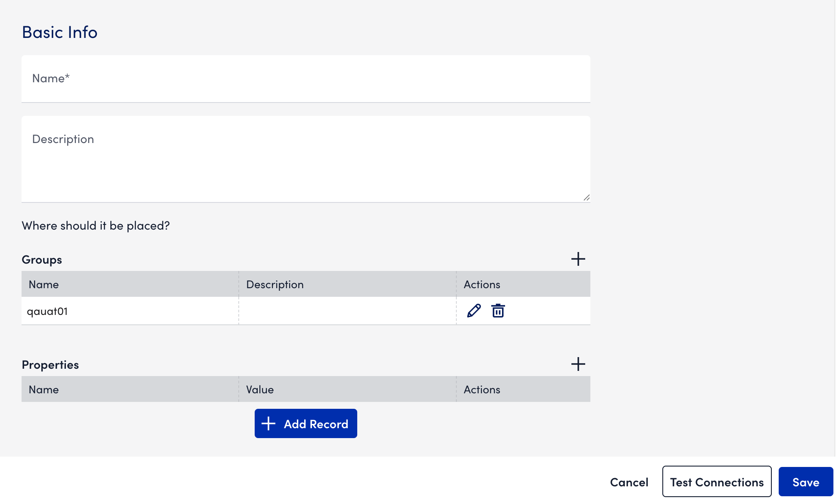Viewport: 836px width, 504px height.
Task: Click the Properties section label
Action: (x=50, y=365)
